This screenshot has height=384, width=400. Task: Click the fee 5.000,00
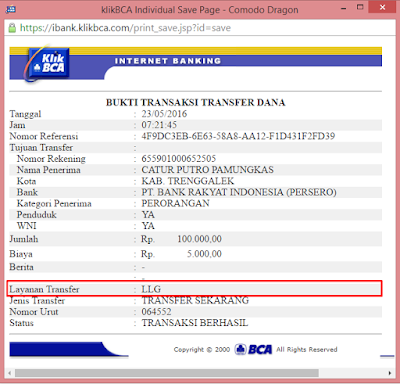[x=204, y=254]
